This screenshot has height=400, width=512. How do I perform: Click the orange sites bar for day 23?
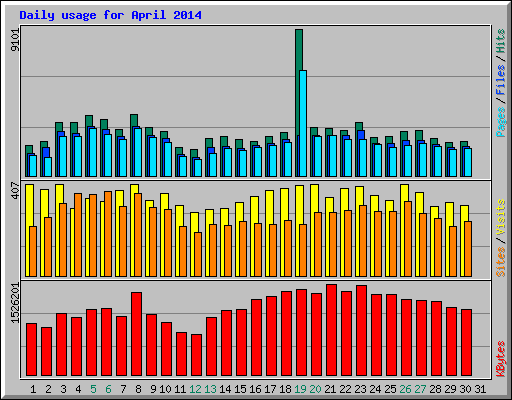click(x=363, y=241)
